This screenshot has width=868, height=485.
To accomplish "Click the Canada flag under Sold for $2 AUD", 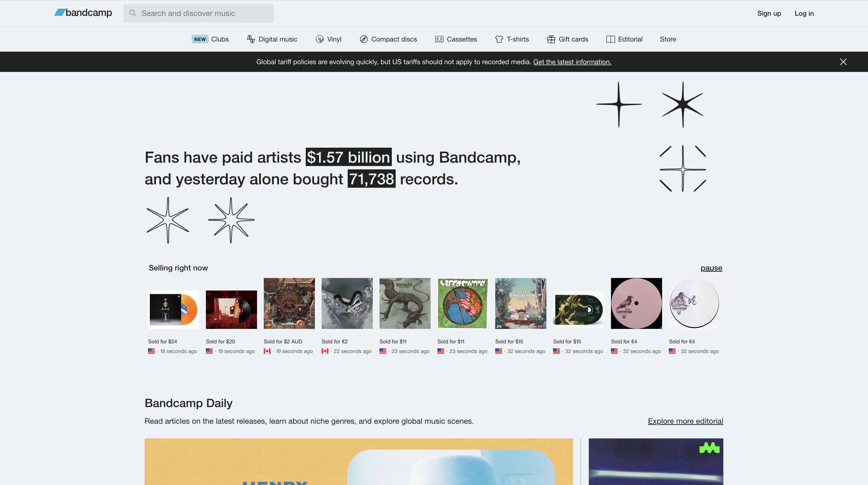I will coord(267,351).
